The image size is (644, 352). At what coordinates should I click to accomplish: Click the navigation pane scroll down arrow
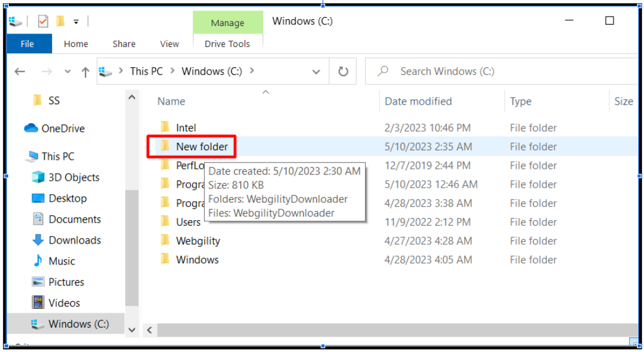(132, 330)
